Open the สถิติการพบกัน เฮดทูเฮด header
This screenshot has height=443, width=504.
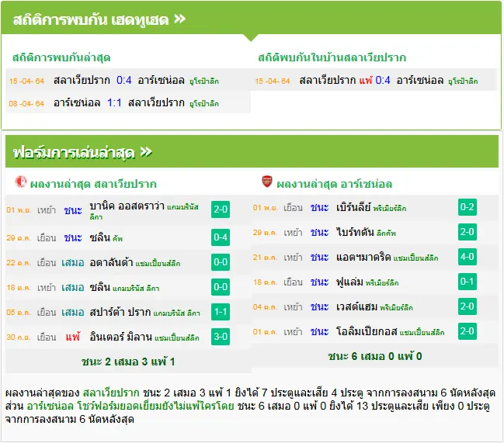[x=251, y=18]
